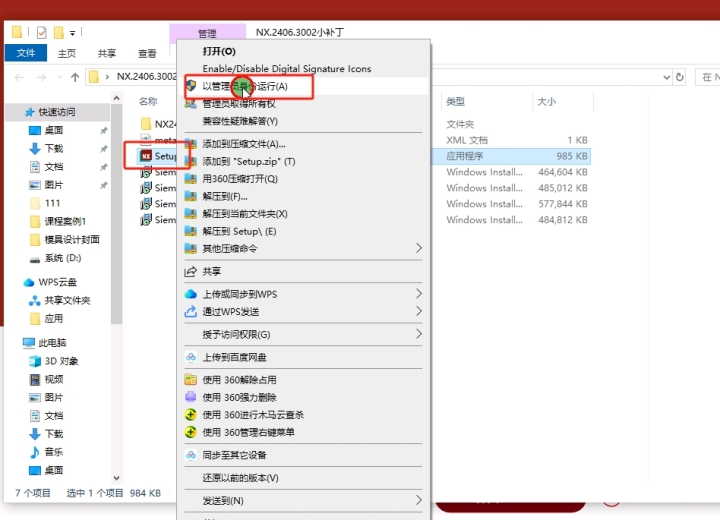Select 系统 (D:) drive in sidebar
This screenshot has width=720, height=520.
[62, 258]
